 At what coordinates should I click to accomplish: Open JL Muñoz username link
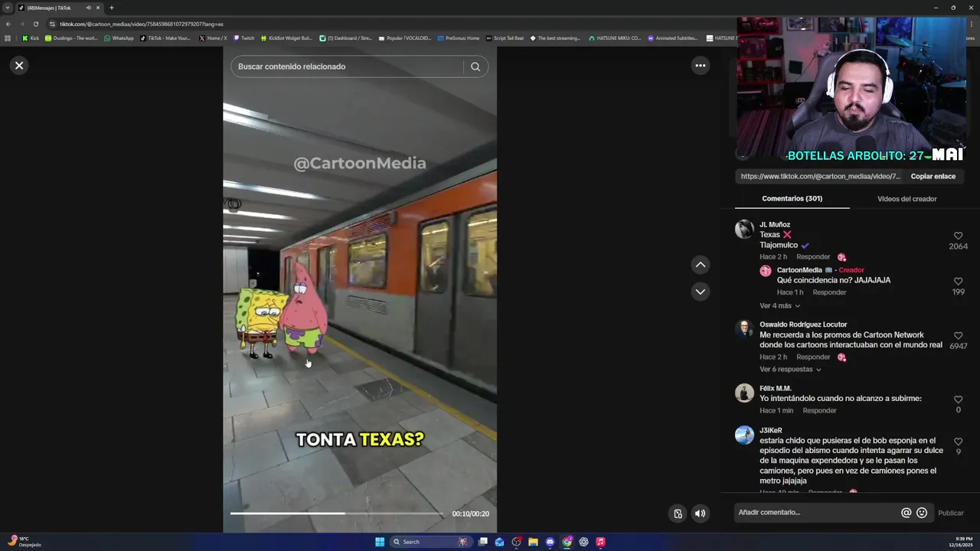[775, 225]
